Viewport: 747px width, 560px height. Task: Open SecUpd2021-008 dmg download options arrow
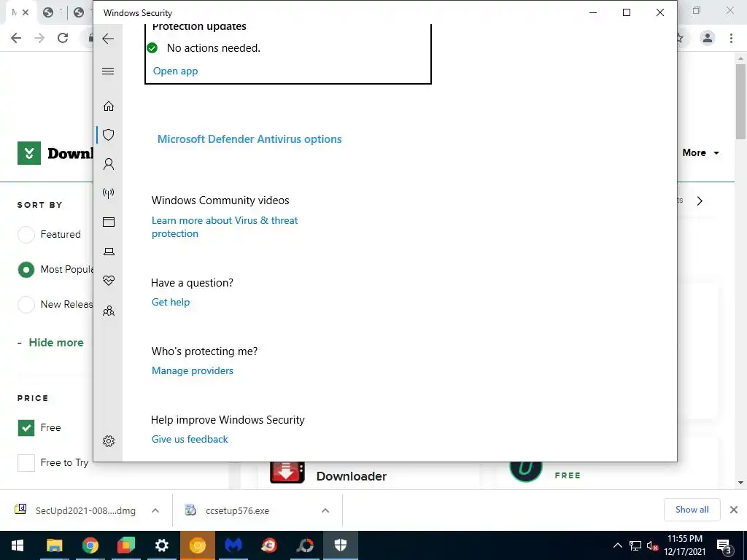click(155, 510)
